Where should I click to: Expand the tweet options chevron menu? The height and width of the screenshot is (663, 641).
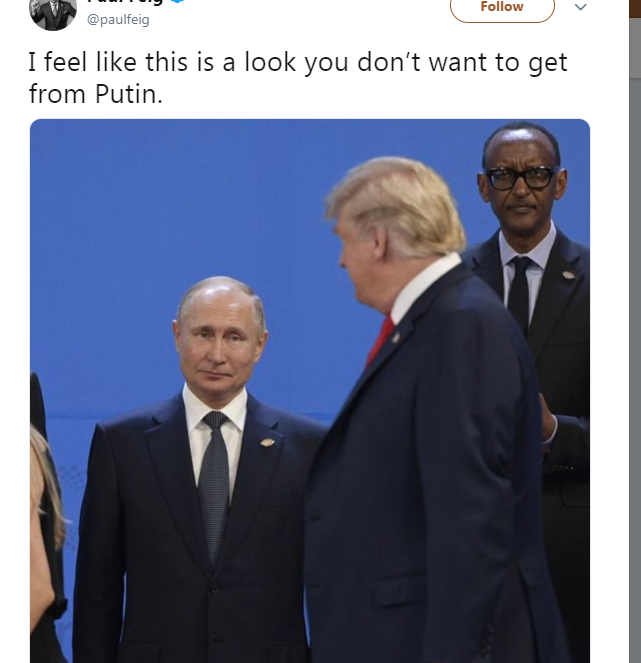(x=581, y=7)
